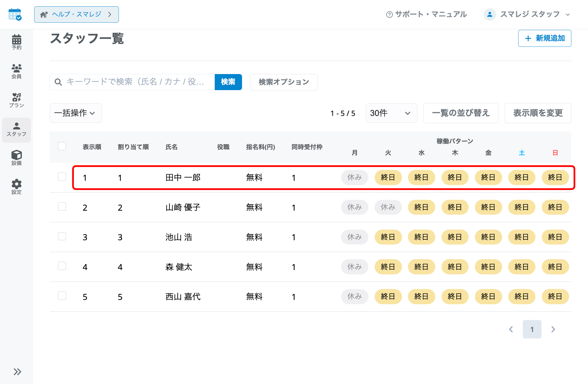Expand the スマレジ スタッフ account menu
This screenshot has height=384, width=588.
point(527,14)
